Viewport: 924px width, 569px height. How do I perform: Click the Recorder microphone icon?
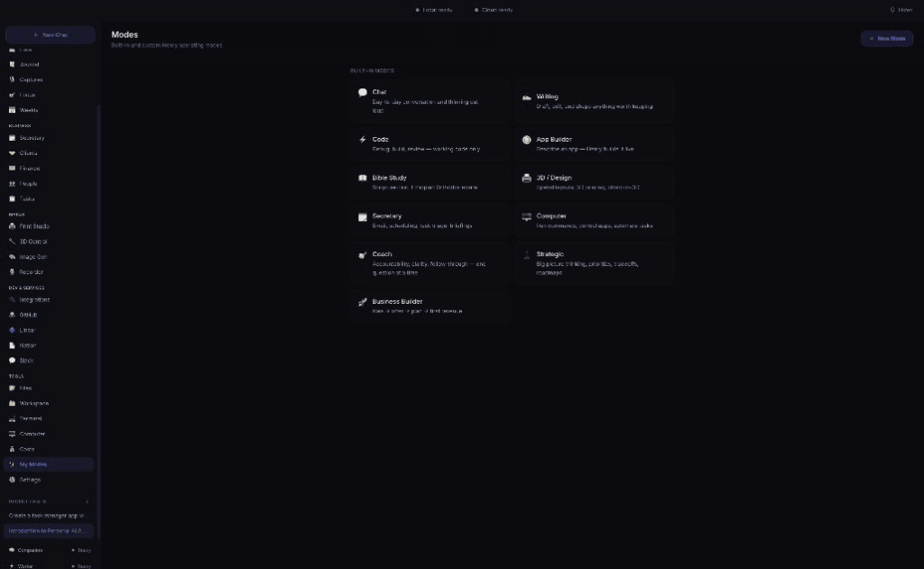[12, 272]
